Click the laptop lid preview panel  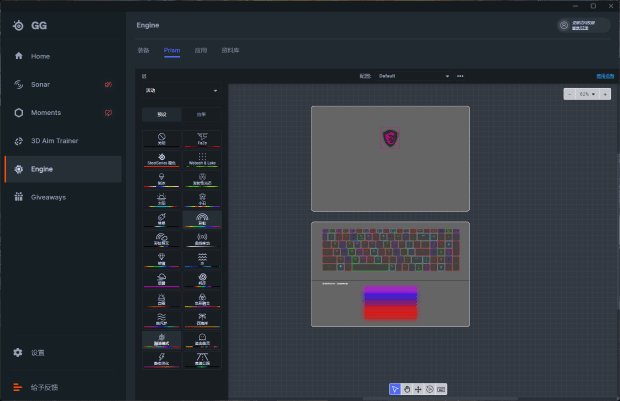coord(390,159)
